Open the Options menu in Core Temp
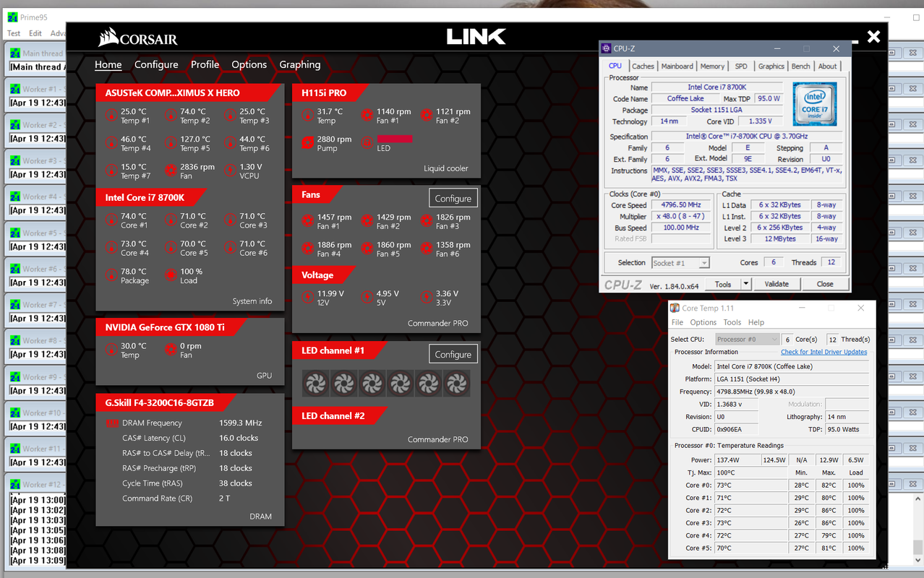This screenshot has width=924, height=578. [x=703, y=322]
